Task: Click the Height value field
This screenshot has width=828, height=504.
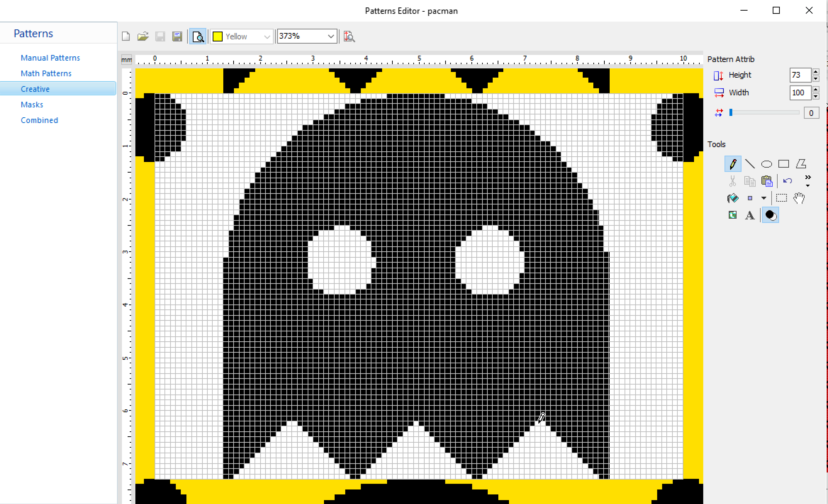Action: click(800, 75)
